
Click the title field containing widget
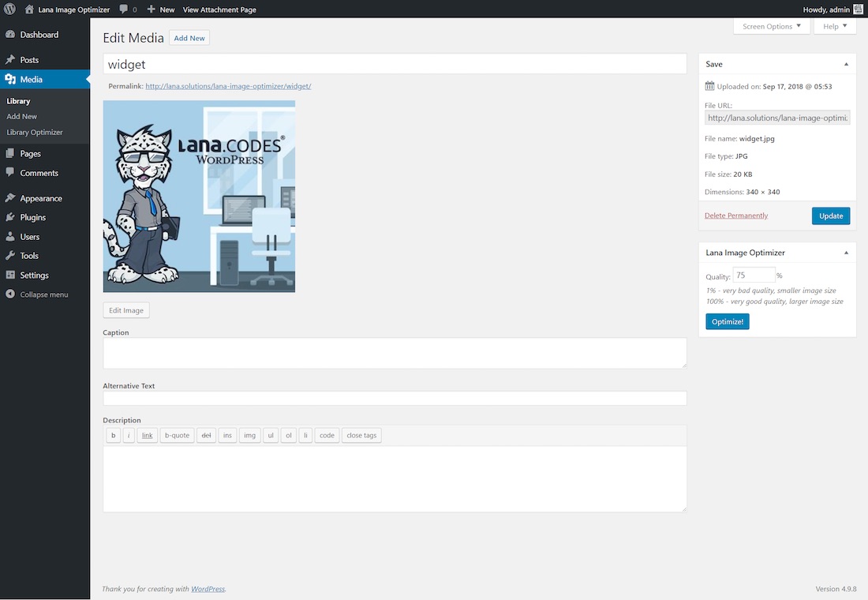pos(395,64)
